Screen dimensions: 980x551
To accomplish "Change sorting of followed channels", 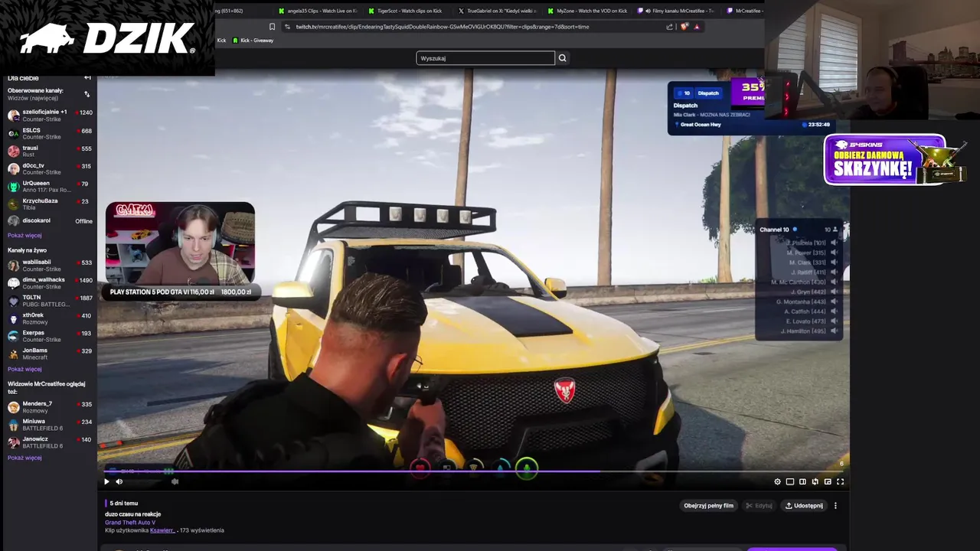I will (87, 94).
